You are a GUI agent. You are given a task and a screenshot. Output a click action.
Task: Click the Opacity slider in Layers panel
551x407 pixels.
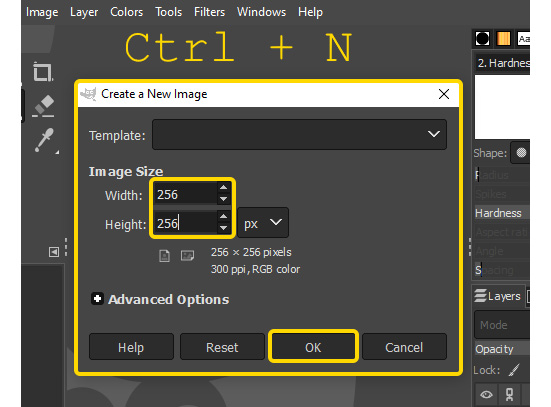tap(502, 349)
